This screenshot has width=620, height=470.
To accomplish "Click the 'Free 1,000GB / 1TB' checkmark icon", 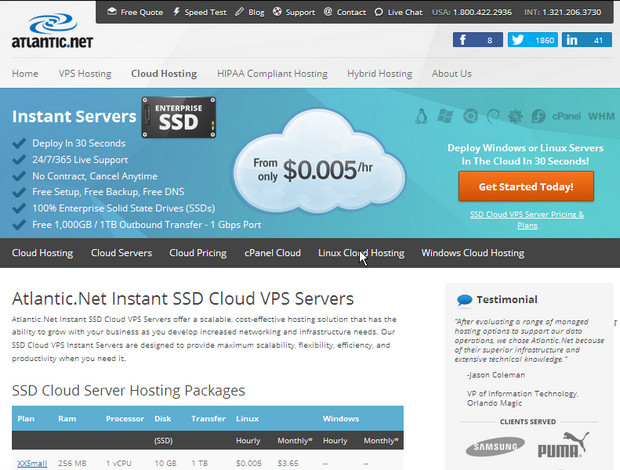I will pyautogui.click(x=19, y=225).
